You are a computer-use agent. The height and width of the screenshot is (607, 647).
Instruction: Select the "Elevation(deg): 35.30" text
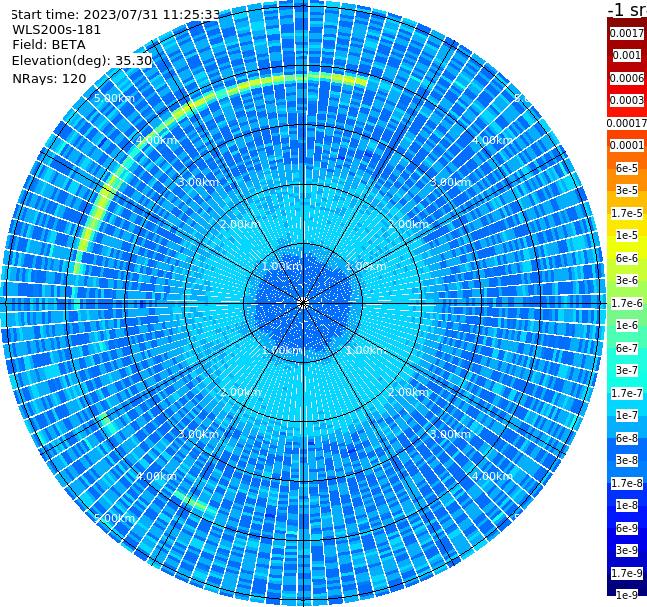click(82, 61)
